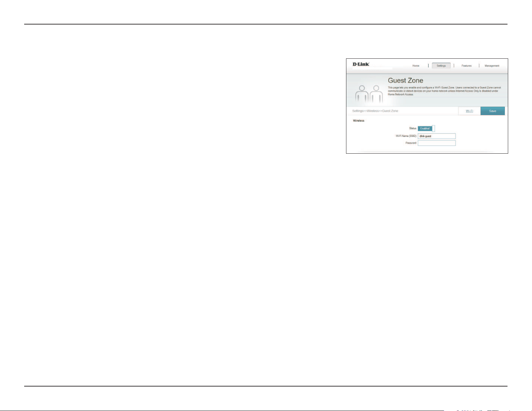Click the Save button

pos(492,111)
